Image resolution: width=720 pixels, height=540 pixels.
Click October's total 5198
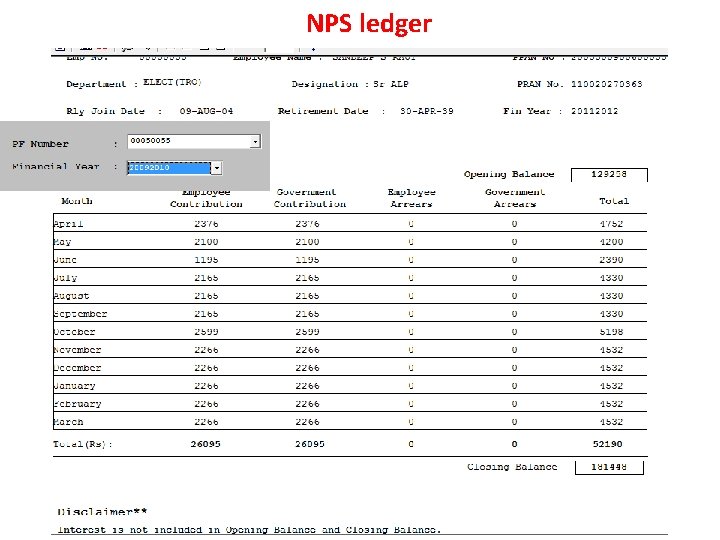click(x=611, y=332)
